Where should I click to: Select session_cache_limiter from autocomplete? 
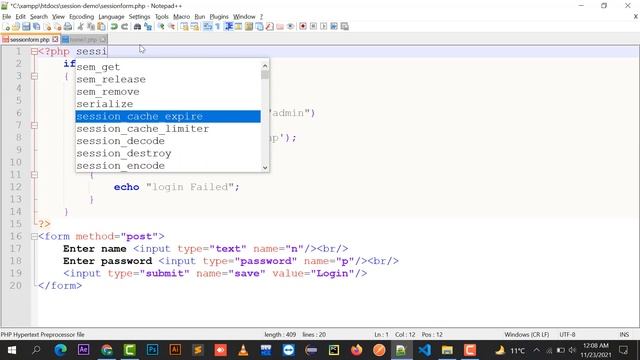(x=168, y=129)
